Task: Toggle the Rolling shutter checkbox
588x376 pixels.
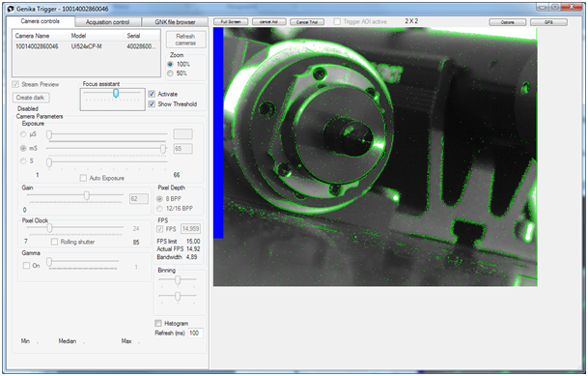Action: coord(54,242)
